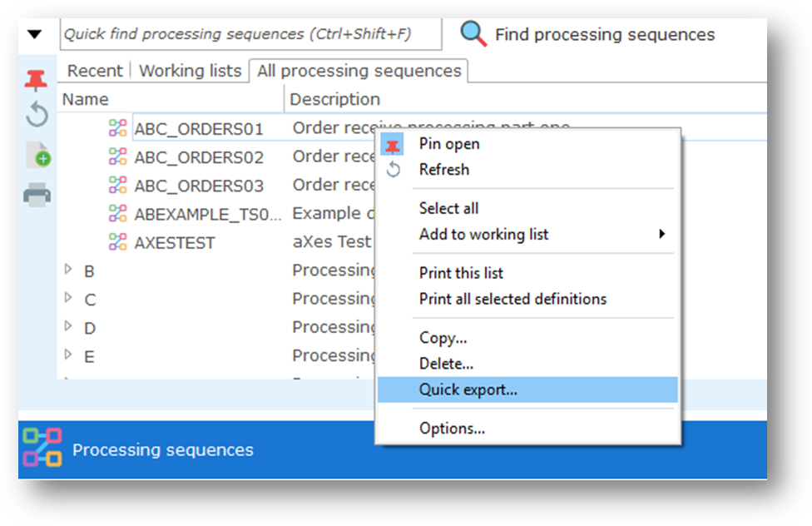Click the refresh icon in left sidebar
812x526 pixels.
(37, 114)
